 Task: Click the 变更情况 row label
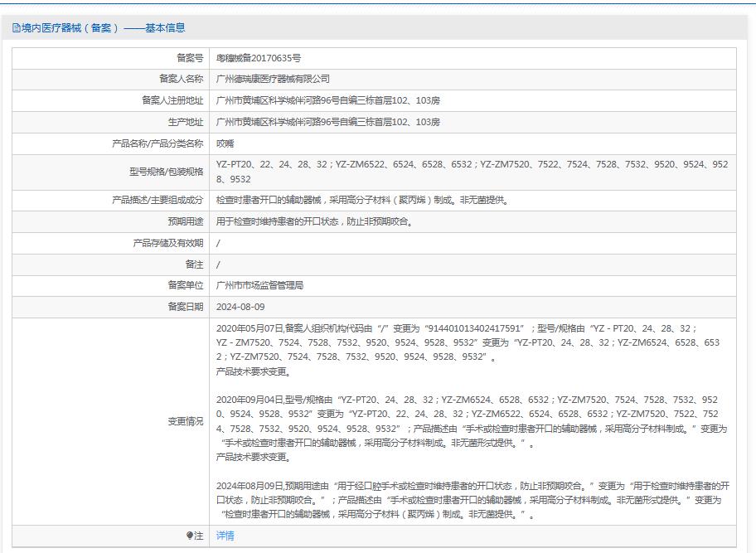(185, 421)
